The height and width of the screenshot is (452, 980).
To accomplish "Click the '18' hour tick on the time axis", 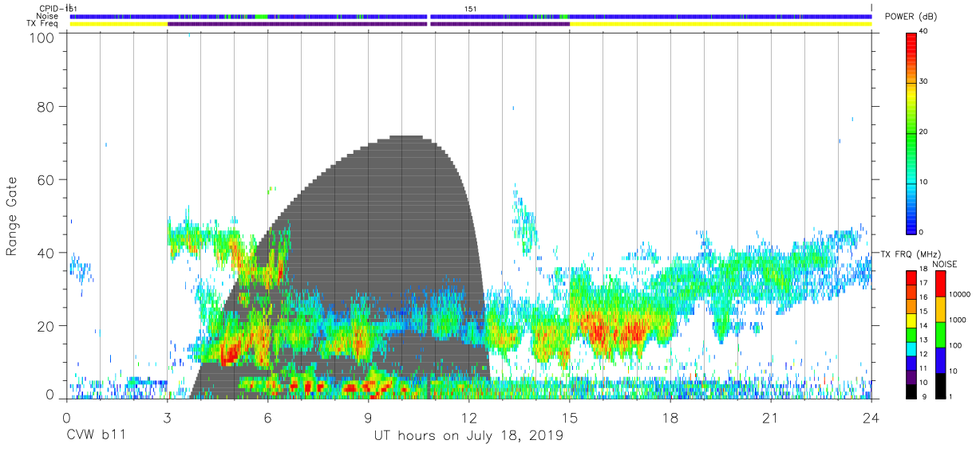I will pyautogui.click(x=670, y=418).
